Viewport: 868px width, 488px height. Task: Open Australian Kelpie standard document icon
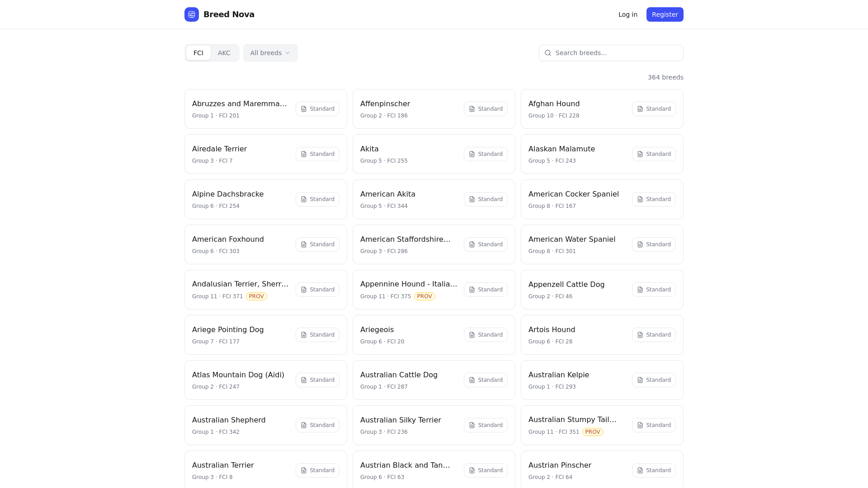tap(640, 380)
